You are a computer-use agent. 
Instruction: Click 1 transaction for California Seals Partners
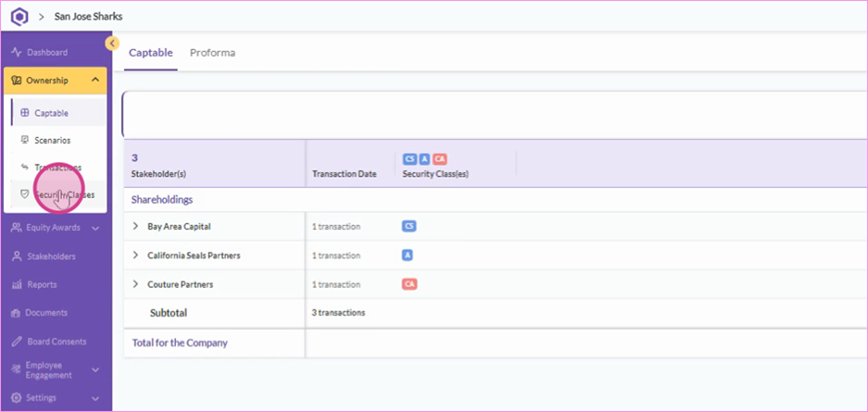pos(336,256)
